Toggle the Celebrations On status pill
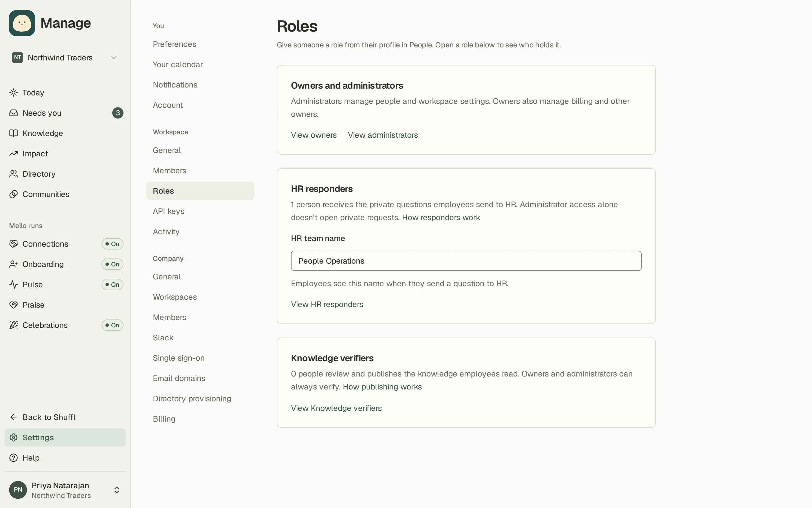This screenshot has width=812, height=508. pyautogui.click(x=112, y=325)
